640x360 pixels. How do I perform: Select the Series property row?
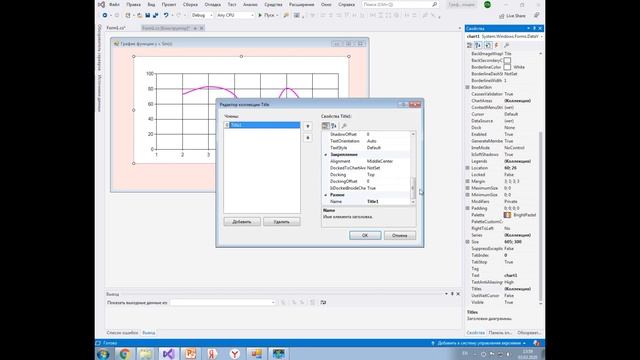point(502,235)
